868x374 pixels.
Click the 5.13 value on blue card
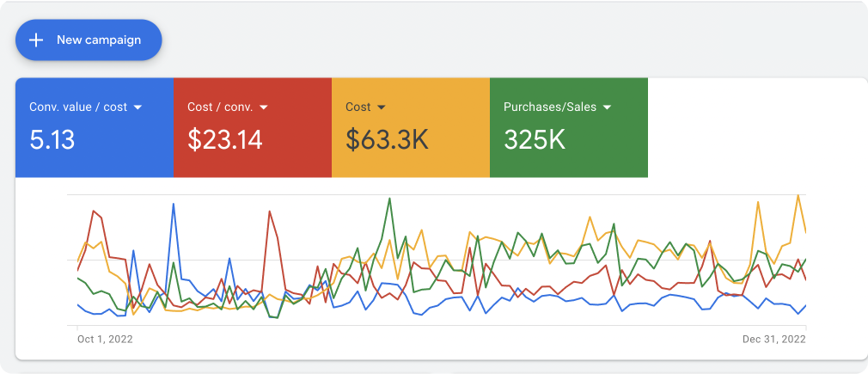click(52, 139)
